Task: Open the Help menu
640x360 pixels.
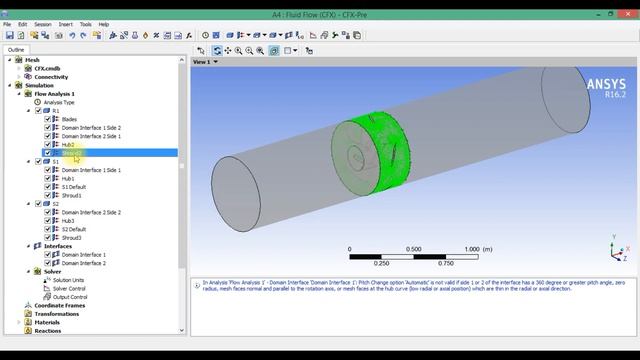Action: pos(104,24)
